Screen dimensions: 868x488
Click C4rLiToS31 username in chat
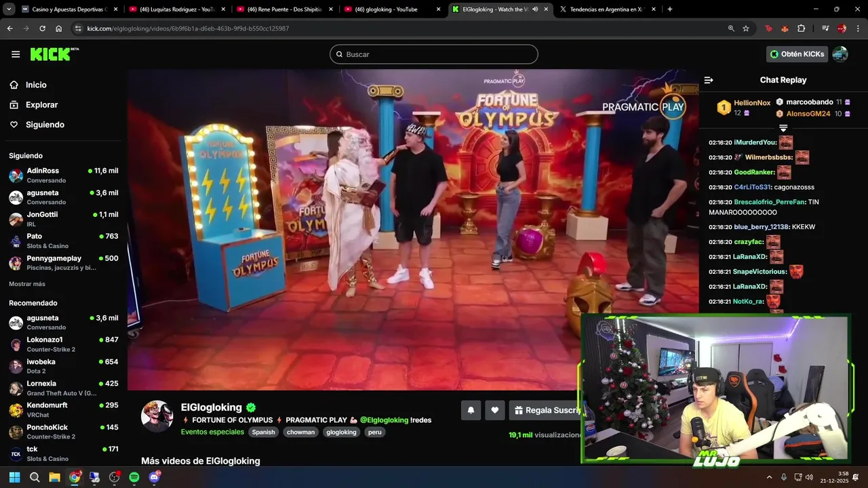752,187
